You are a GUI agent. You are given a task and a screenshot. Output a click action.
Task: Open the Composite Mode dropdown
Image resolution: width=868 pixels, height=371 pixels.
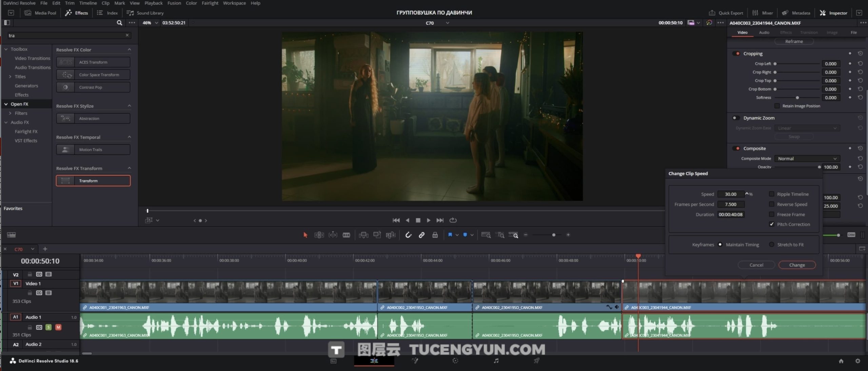pos(807,159)
